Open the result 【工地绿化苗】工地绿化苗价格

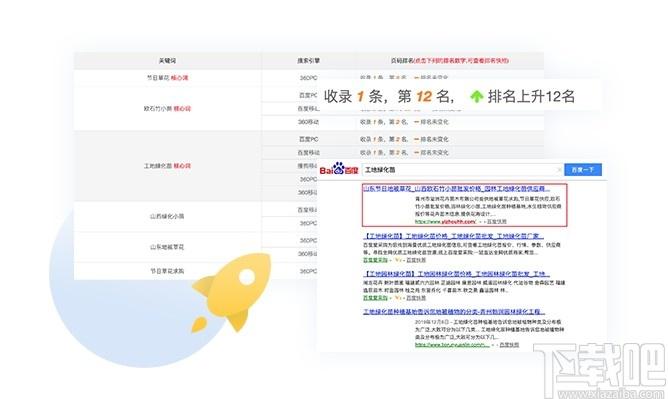(454, 236)
